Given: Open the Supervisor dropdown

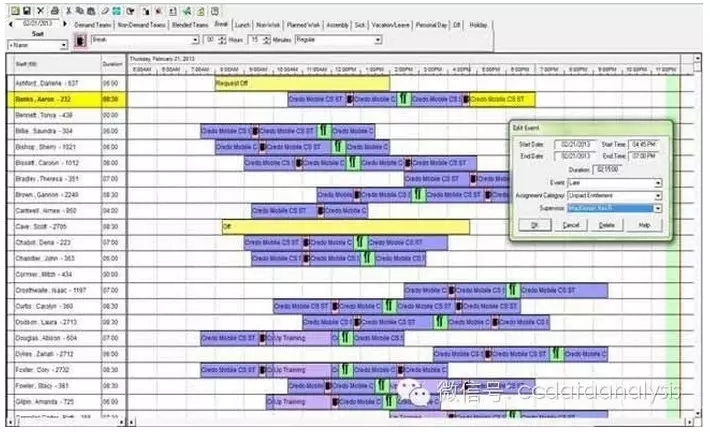Looking at the screenshot, I should (657, 208).
